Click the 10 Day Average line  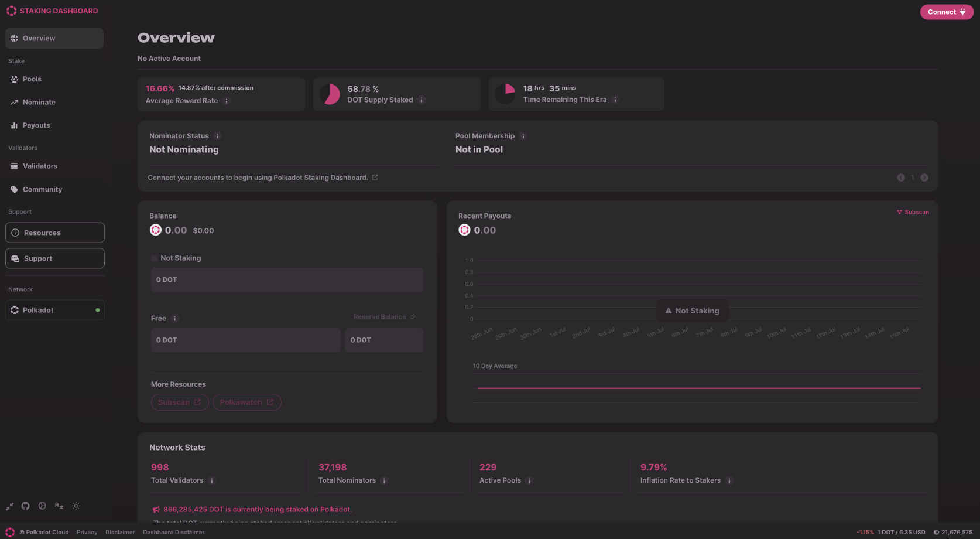[x=699, y=388]
